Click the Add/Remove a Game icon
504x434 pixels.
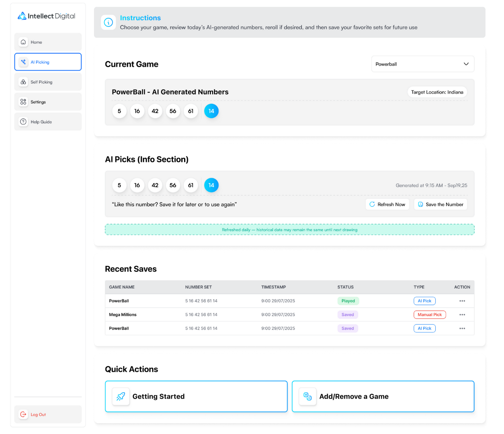pyautogui.click(x=307, y=397)
